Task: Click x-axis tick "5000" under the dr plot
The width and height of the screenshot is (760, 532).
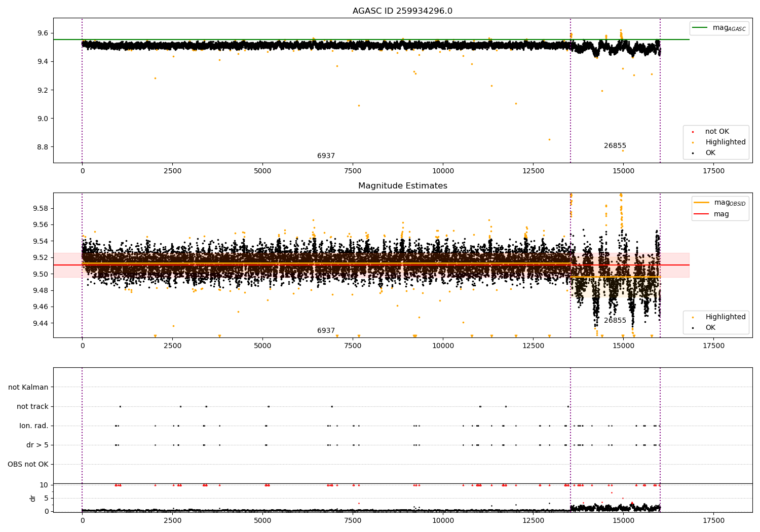Action: click(x=262, y=521)
